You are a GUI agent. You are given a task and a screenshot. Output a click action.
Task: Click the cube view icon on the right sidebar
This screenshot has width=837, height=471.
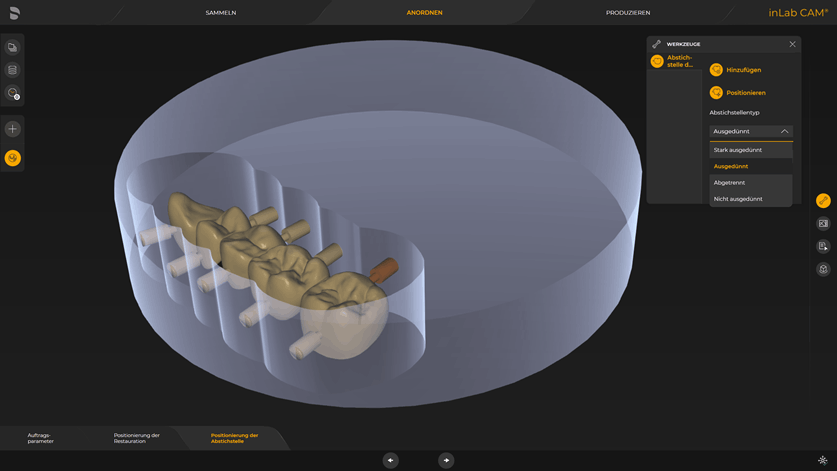[823, 269]
